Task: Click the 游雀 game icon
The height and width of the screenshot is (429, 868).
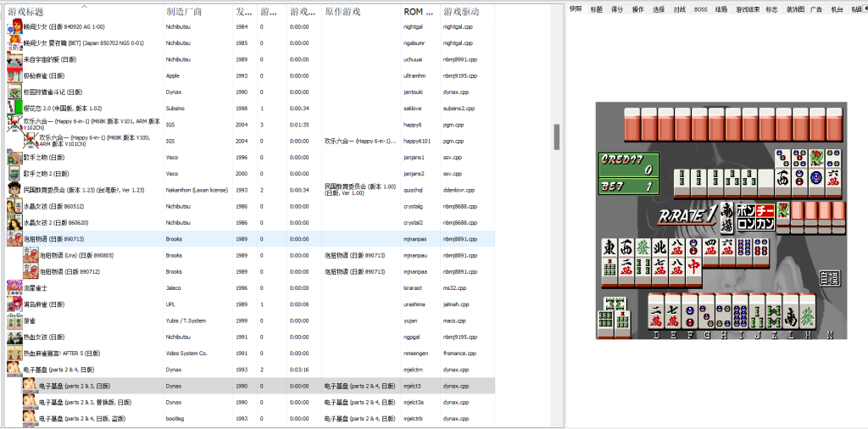Action: (14, 320)
